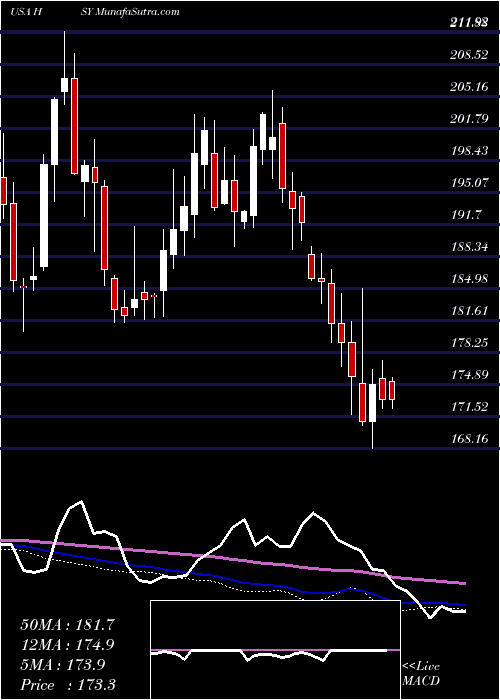
Task: Click the 181.61 price axis label
Action: pos(469,311)
